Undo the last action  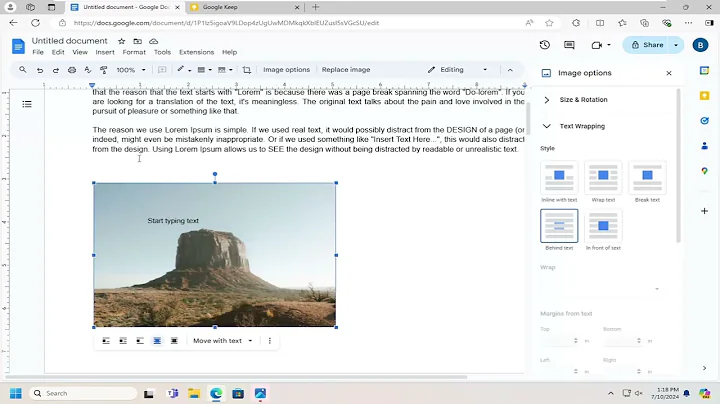coord(40,70)
